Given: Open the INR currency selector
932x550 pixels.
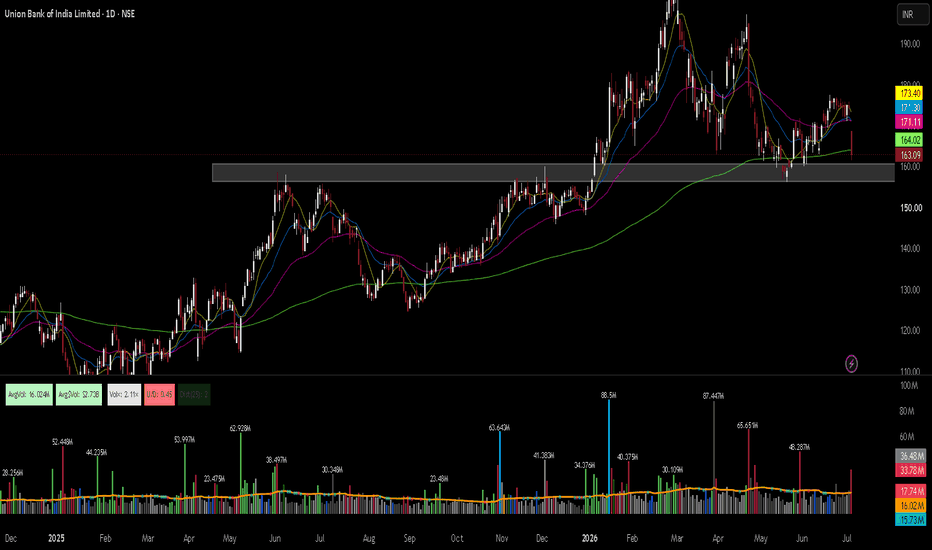Looking at the screenshot, I should [912, 14].
